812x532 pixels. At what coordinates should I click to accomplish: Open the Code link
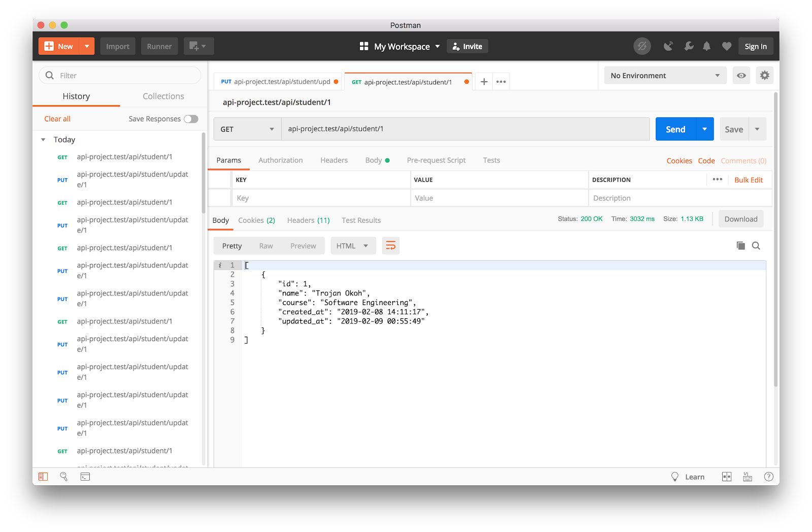(x=706, y=160)
